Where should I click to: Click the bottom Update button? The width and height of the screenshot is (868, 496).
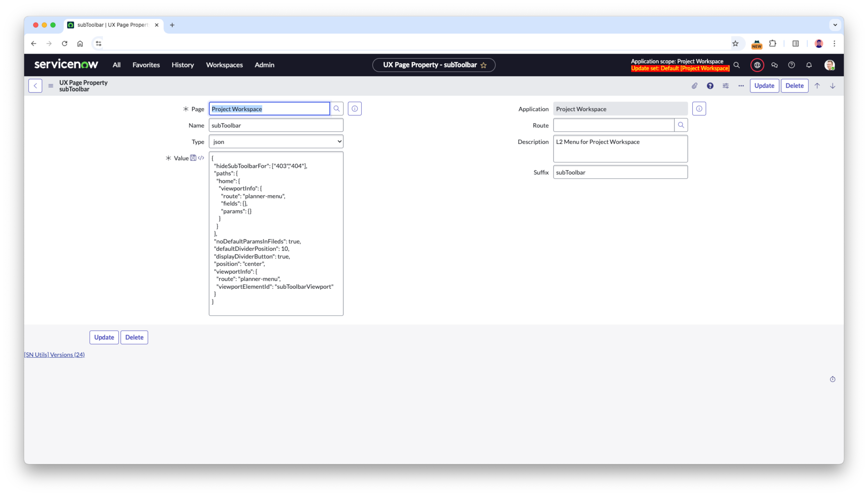point(104,337)
